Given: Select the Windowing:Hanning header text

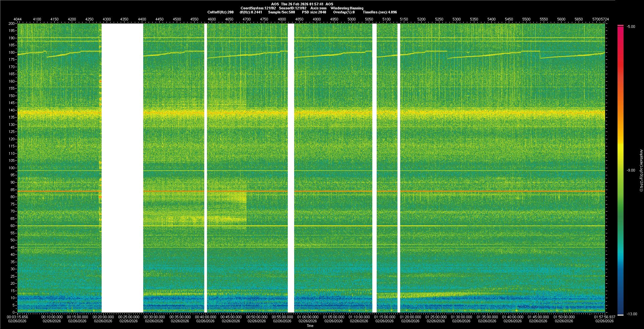Looking at the screenshot, I should click(347, 8).
